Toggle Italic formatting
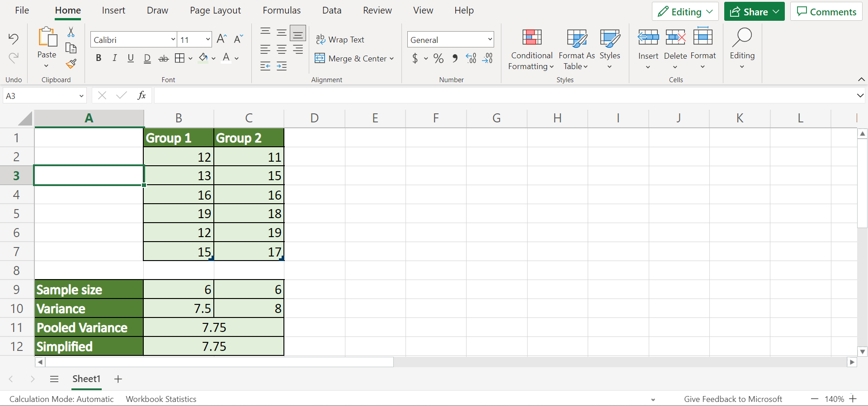 [x=114, y=58]
